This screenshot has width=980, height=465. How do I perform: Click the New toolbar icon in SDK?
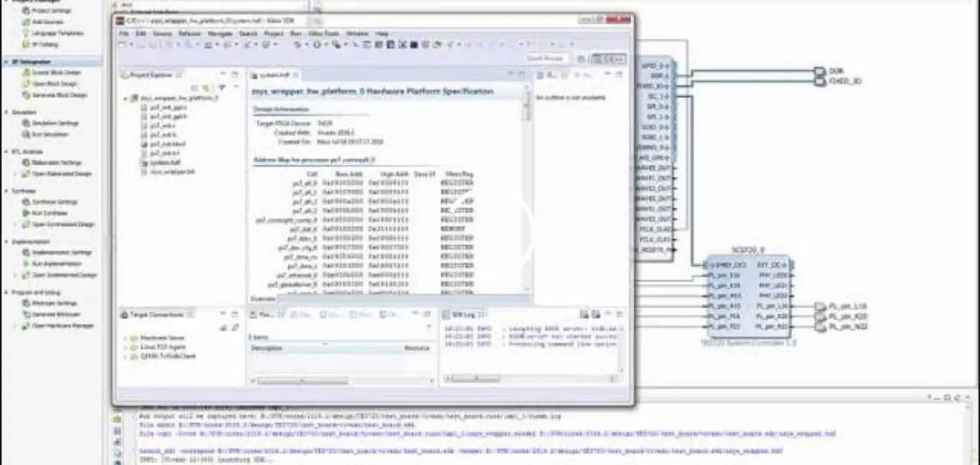122,44
